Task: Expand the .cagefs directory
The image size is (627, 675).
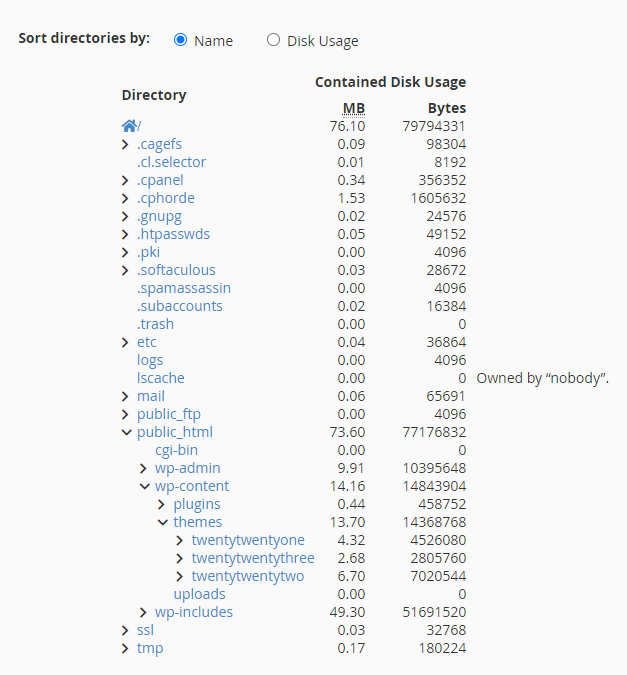Action: 125,144
